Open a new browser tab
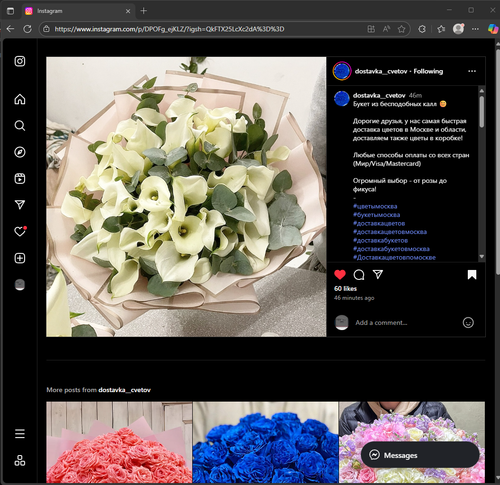This screenshot has height=485, width=500. (x=144, y=11)
